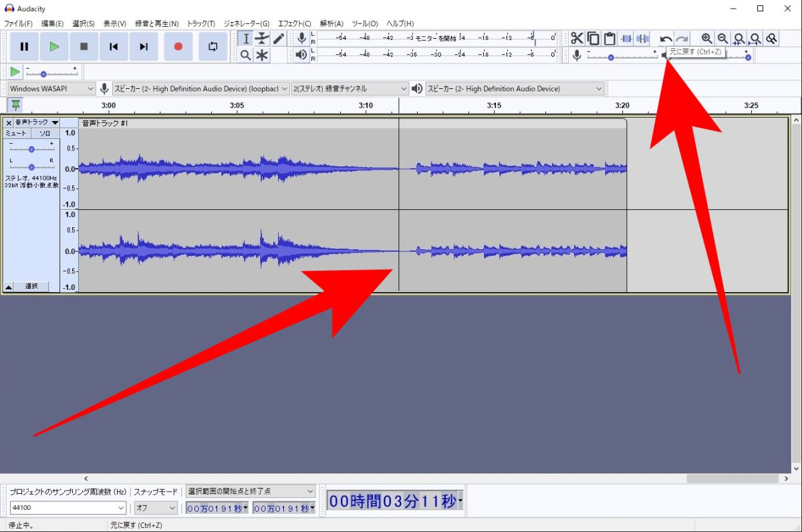Open the Windows WASAPI host dropdown

pos(52,88)
